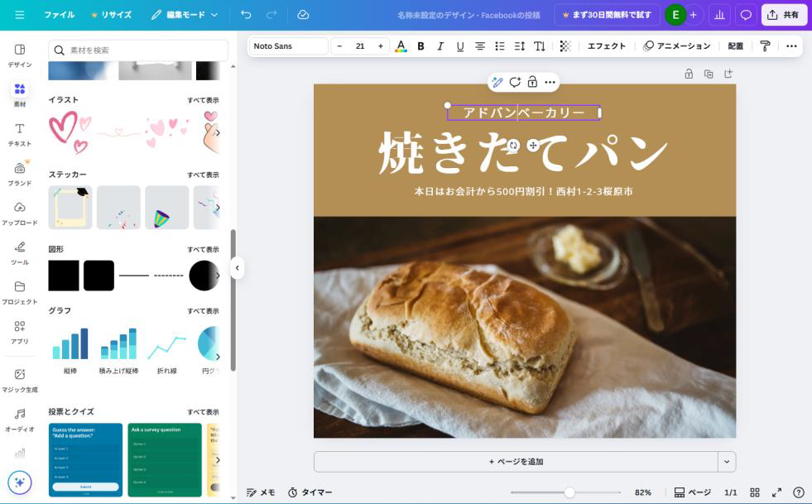Open the リサイズ menu
The height and width of the screenshot is (504, 812).
click(x=112, y=15)
